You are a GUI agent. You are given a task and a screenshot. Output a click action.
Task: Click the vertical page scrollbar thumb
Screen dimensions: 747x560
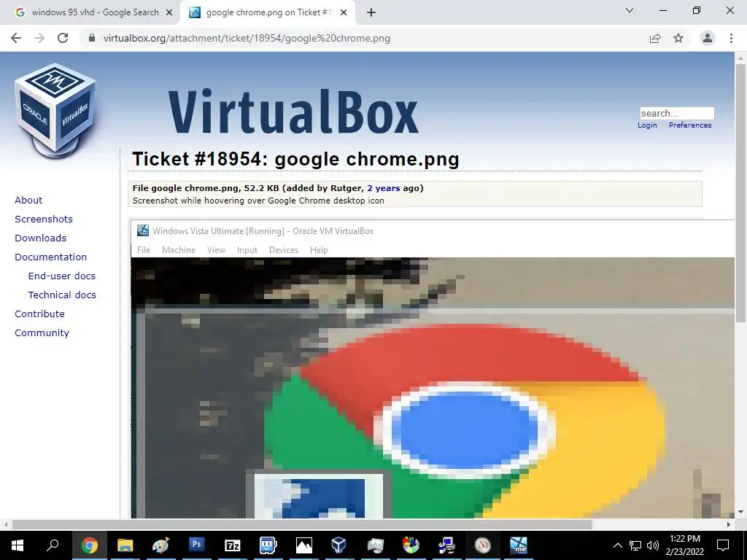[740, 192]
